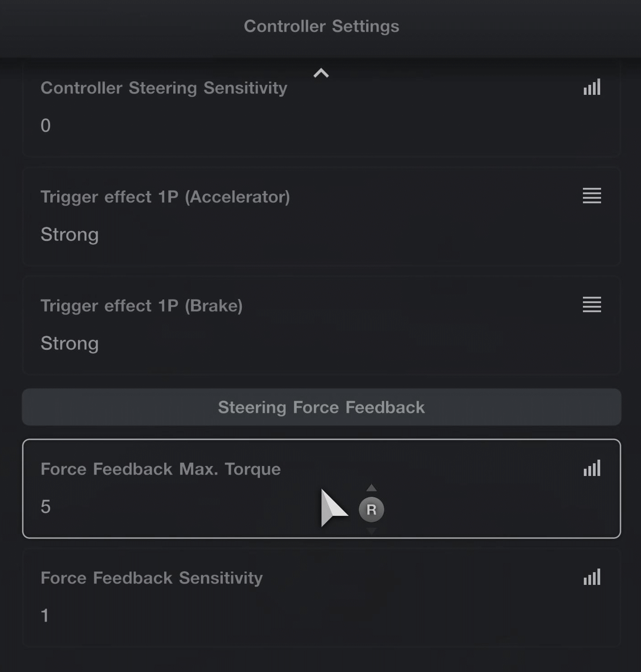
Task: Click Controller Steering Sensitivity level bars icon
Action: point(592,87)
